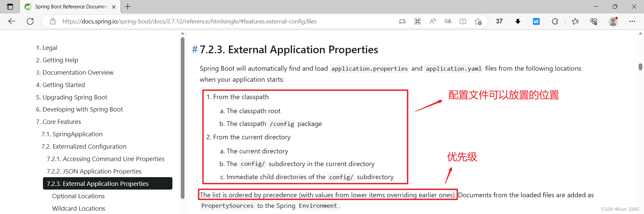The height and width of the screenshot is (214, 644).
Task: Go back to the previous page
Action: coord(12,21)
